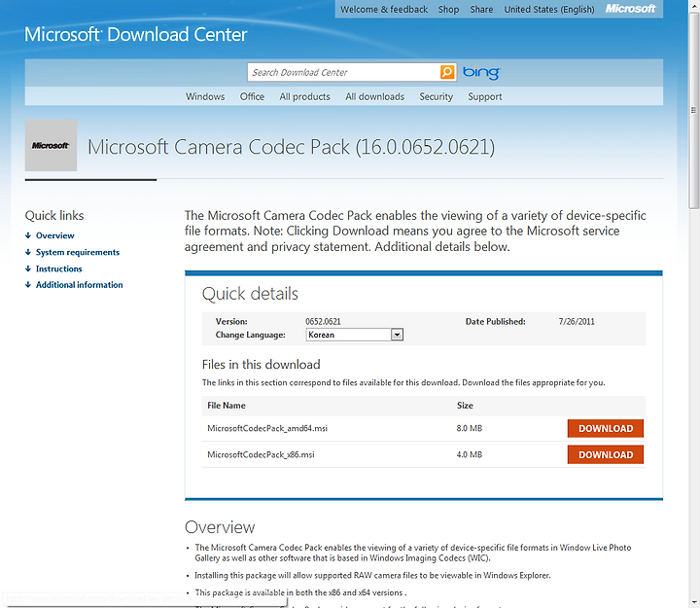The height and width of the screenshot is (608, 700).
Task: Click the Microsoft Download Center title
Action: (x=136, y=34)
